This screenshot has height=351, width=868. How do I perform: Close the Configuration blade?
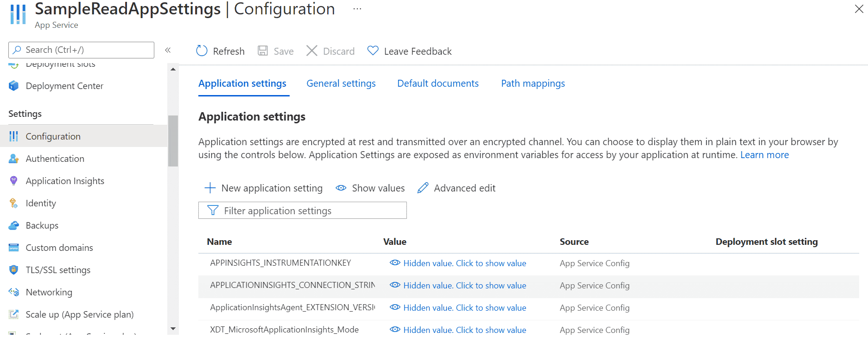click(x=859, y=9)
